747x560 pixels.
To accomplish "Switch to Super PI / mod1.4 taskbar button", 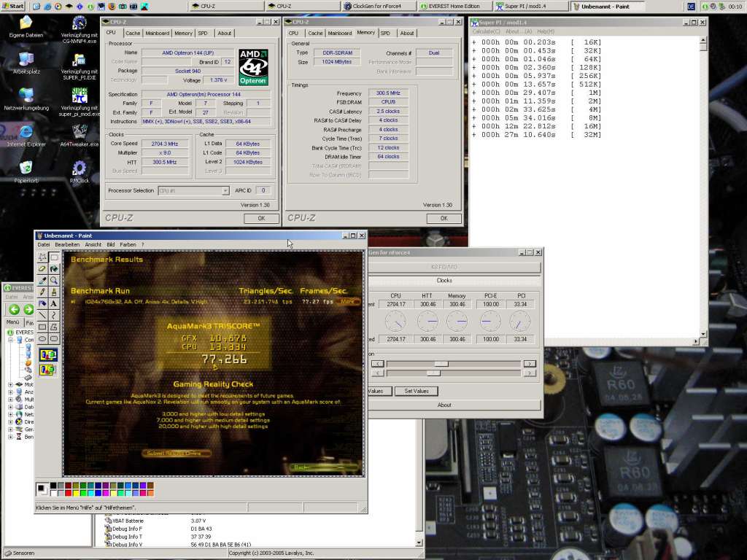I will [x=531, y=6].
